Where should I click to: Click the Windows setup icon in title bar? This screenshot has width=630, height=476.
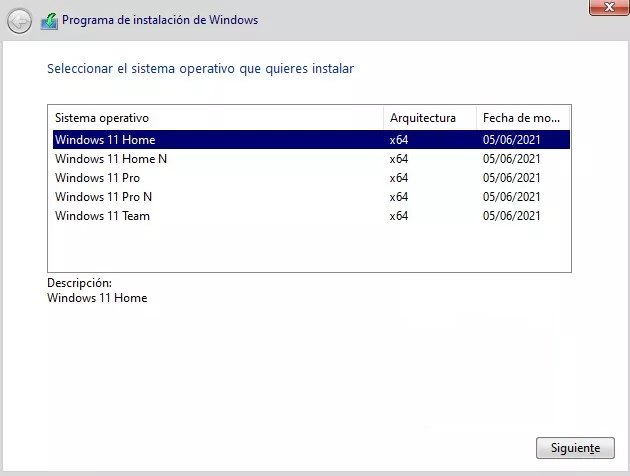pos(49,20)
